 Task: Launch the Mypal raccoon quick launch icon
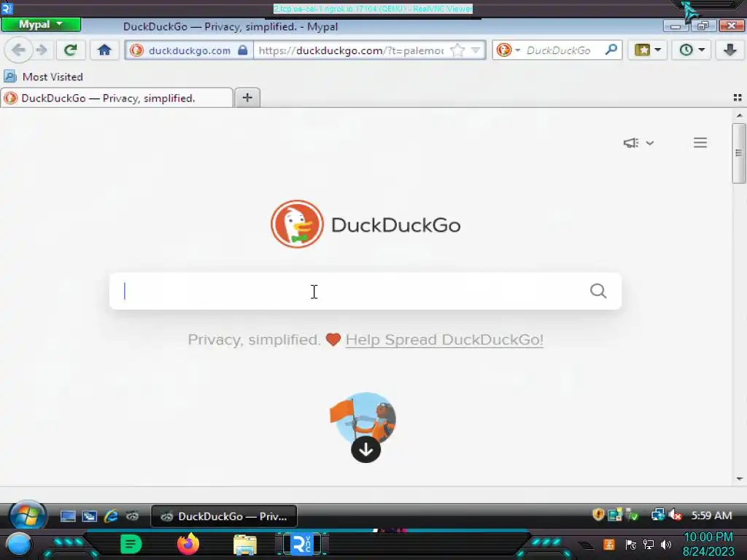click(x=133, y=516)
